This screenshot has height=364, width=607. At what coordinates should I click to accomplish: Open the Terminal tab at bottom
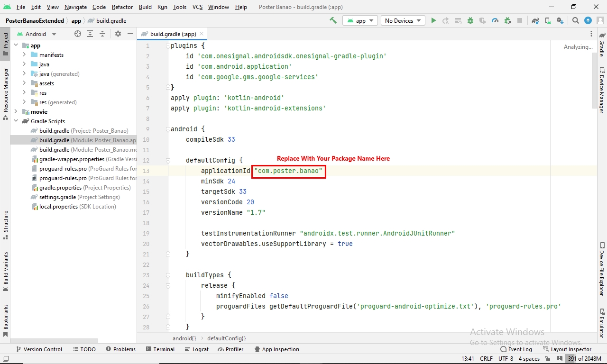point(160,349)
